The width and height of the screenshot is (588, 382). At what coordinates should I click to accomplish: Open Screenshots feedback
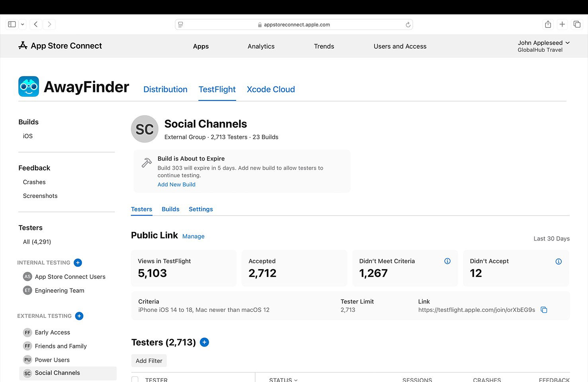[40, 196]
